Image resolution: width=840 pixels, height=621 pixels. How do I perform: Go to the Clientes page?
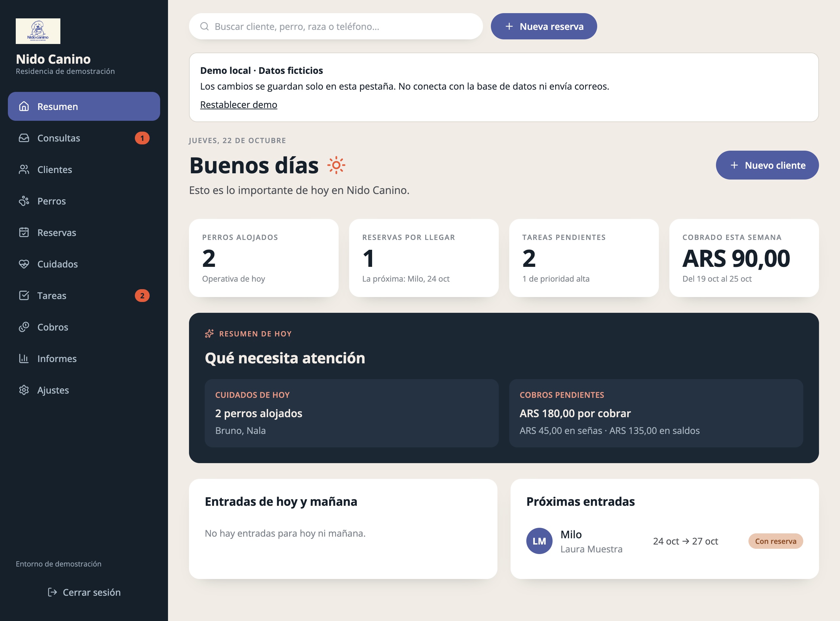84,170
